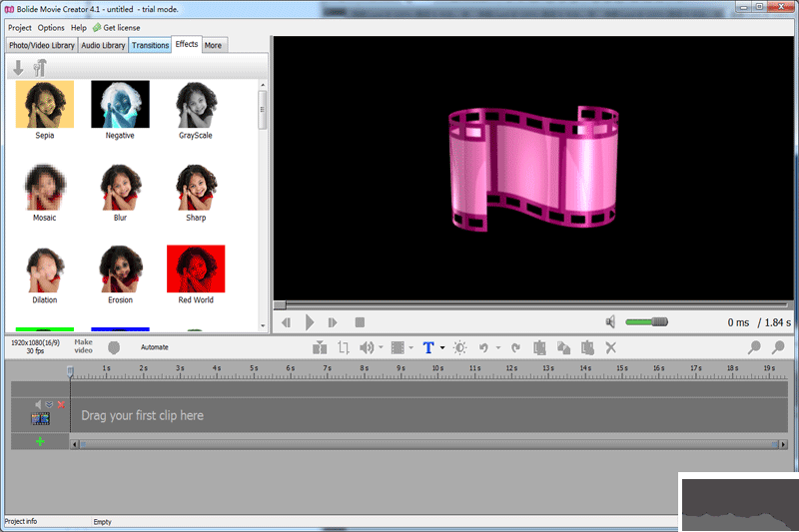The width and height of the screenshot is (799, 532).
Task: Click the crop tool icon
Action: [344, 347]
